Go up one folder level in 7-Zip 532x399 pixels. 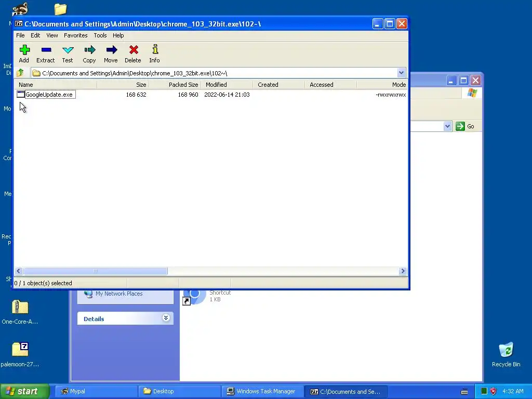point(20,73)
